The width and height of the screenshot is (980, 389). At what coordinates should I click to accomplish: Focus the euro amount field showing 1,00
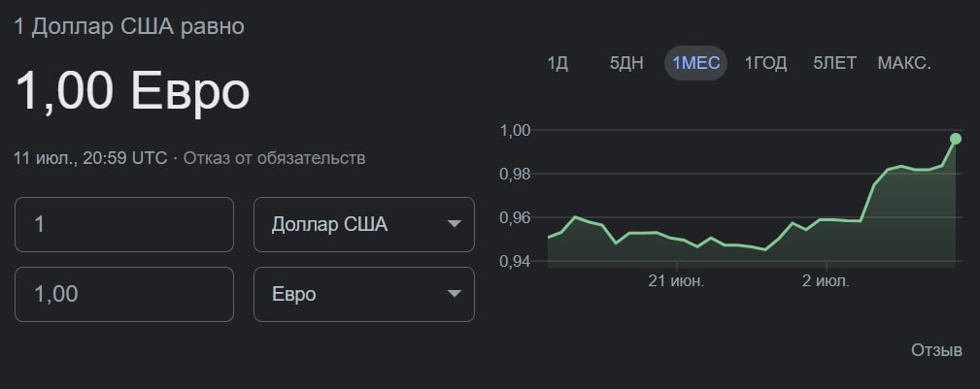pos(124,294)
